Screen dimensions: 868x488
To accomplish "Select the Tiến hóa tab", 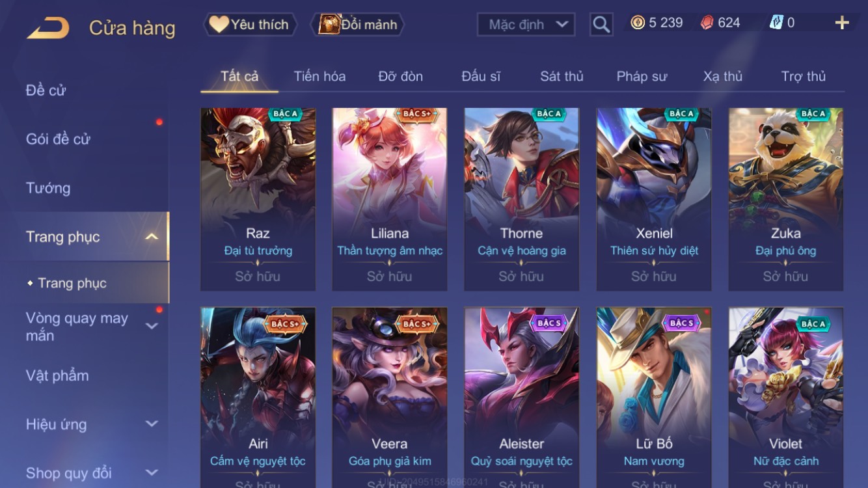I will pos(319,76).
